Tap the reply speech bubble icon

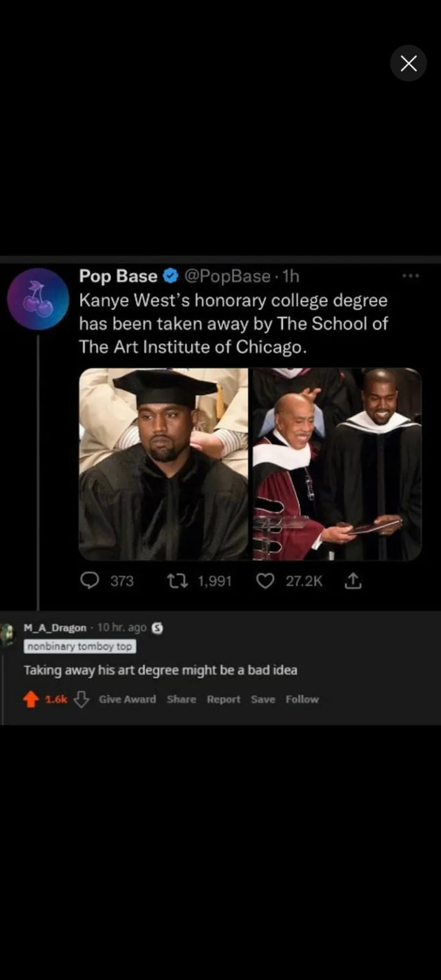(x=90, y=581)
